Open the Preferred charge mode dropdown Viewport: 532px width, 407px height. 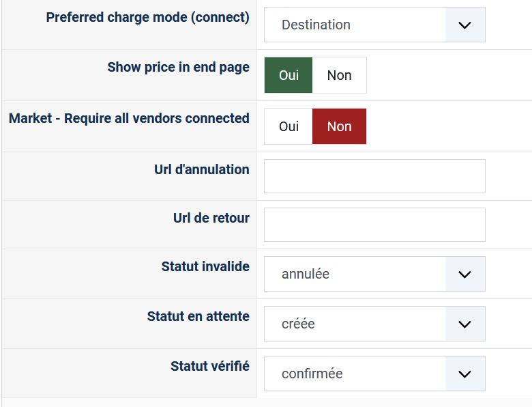(x=355, y=25)
